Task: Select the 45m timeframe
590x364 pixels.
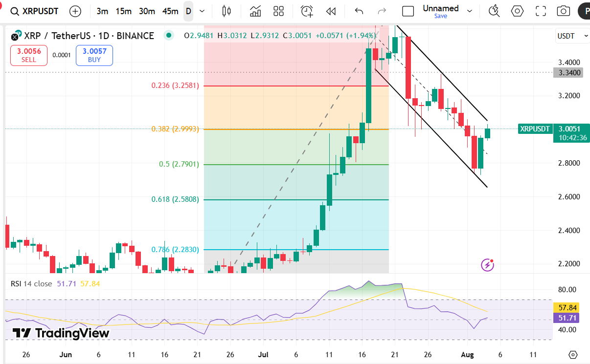Action: 170,11
